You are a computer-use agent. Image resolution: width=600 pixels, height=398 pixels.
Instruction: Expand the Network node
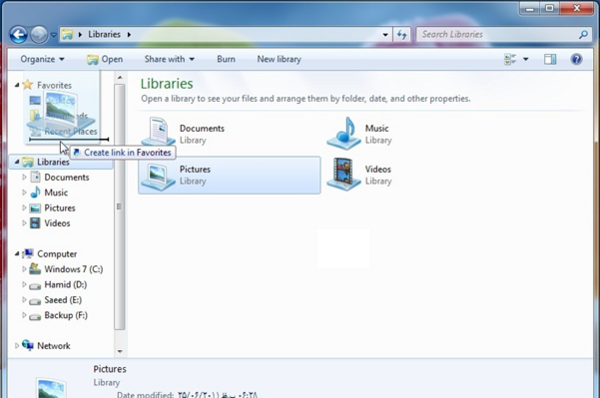pyautogui.click(x=17, y=346)
